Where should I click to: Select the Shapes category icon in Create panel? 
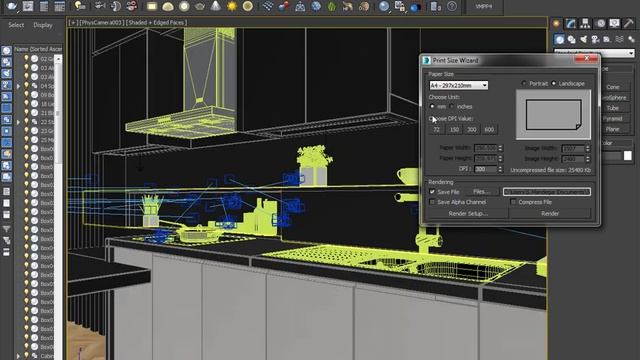tap(571, 39)
